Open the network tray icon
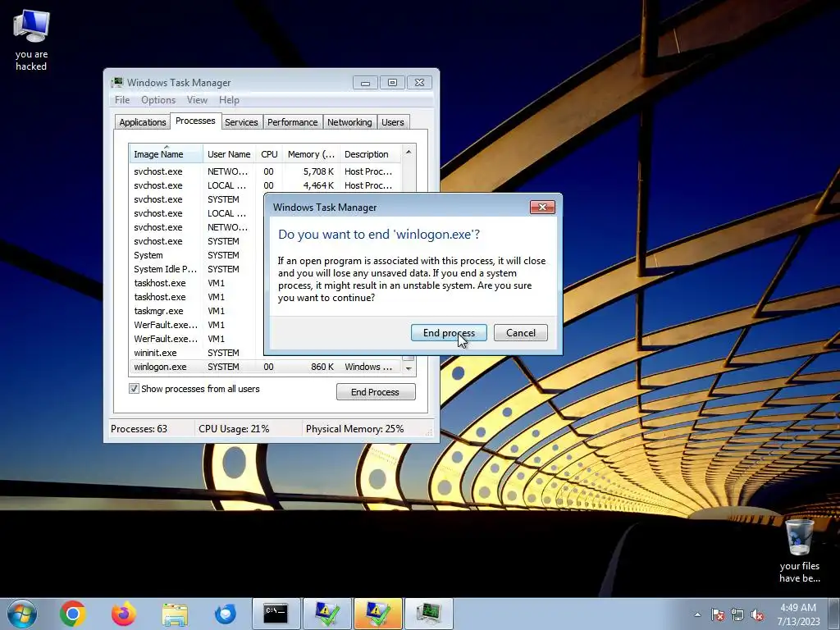Image resolution: width=840 pixels, height=630 pixels. coord(737,614)
